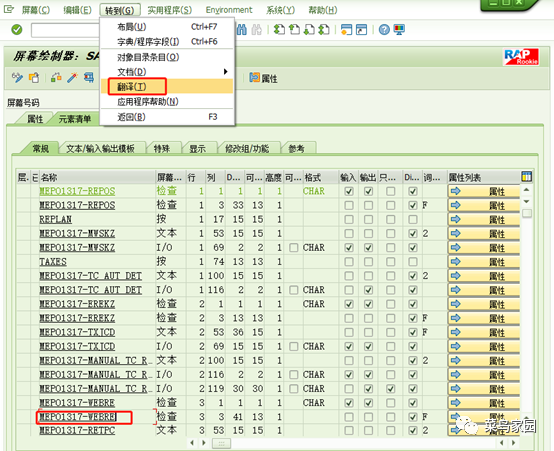
Task: Open the TAXES element link
Action: click(53, 262)
